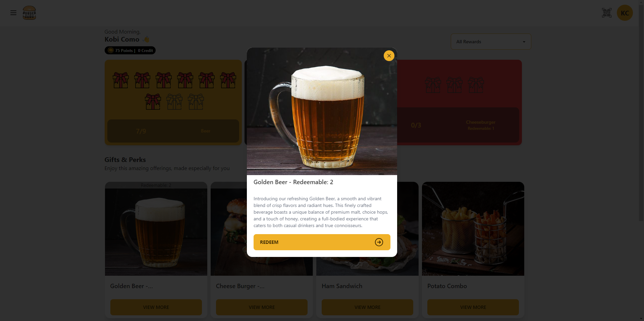Close the Golden Beer popup
The height and width of the screenshot is (321, 644).
pyautogui.click(x=389, y=56)
